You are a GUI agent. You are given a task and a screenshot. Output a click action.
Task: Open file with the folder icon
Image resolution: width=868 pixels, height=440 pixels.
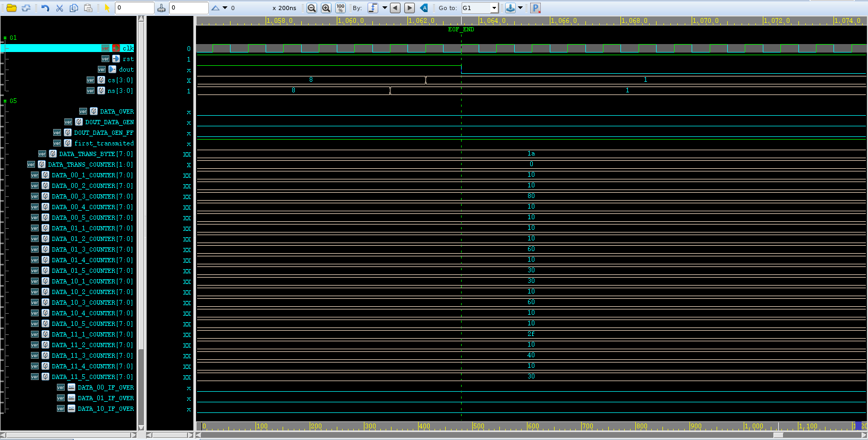tap(11, 8)
